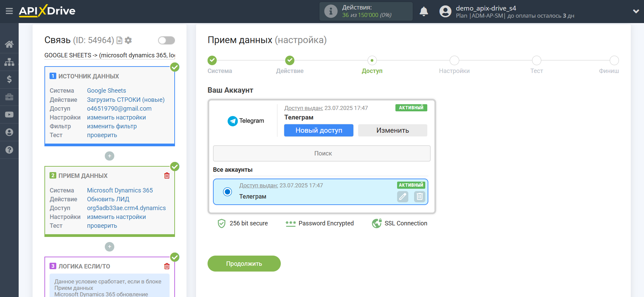Open the o46519790@gmail.com access link

point(119,109)
